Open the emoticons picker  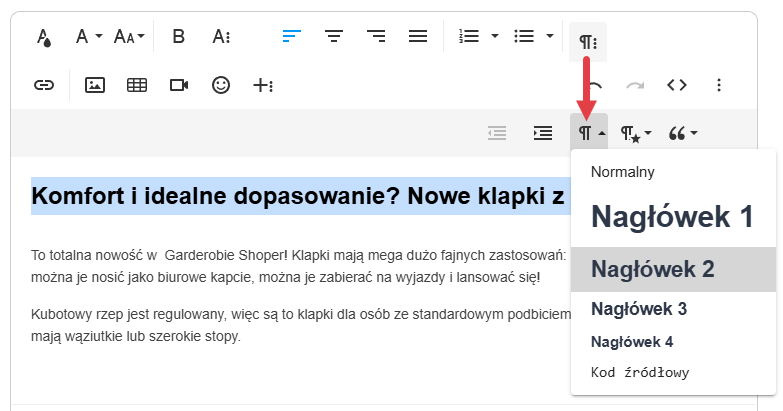tap(221, 85)
